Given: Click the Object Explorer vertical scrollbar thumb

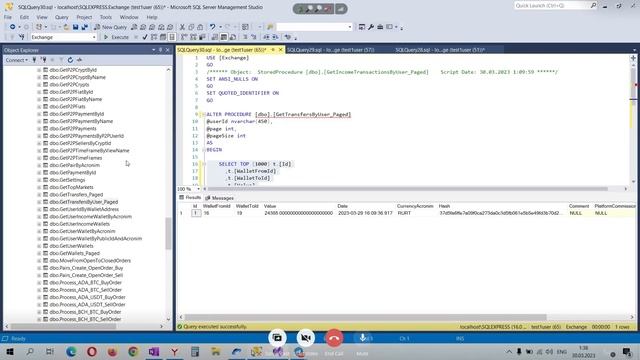Looking at the screenshot, I should click(x=168, y=233).
